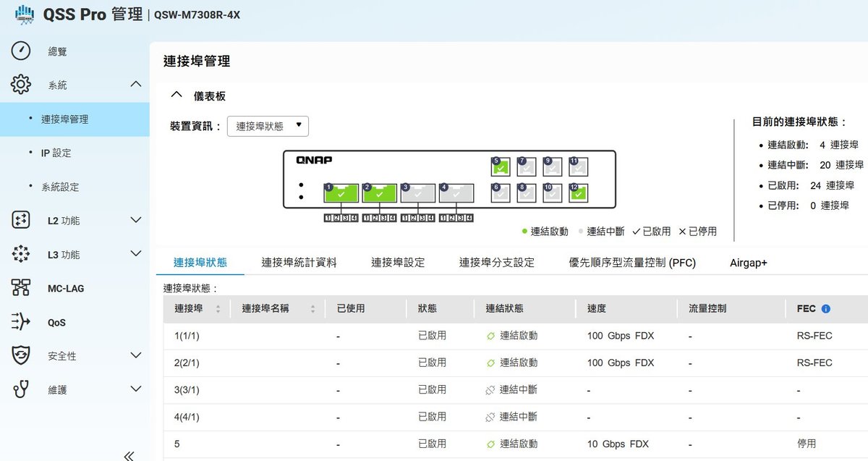Screen dimensions: 868x461
Task: Open the 連接埠分支設定 tab
Action: 496,263
